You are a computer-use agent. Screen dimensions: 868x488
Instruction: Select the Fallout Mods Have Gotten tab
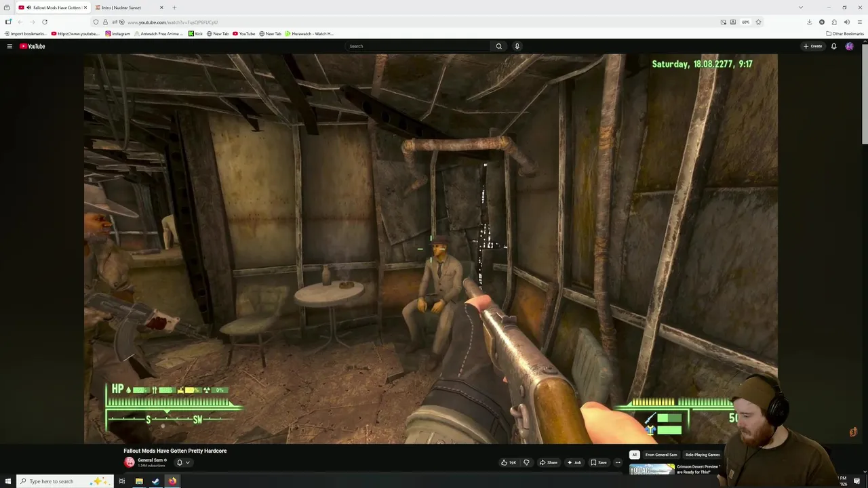(x=53, y=7)
